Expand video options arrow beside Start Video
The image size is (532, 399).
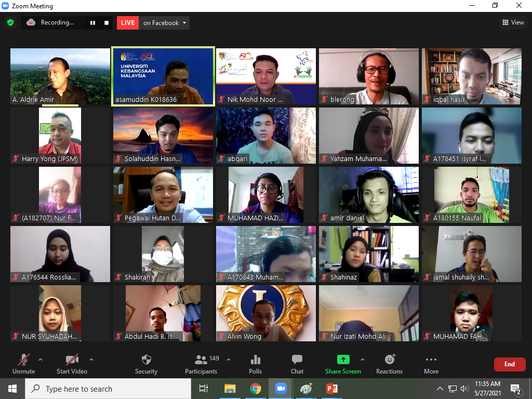91,359
